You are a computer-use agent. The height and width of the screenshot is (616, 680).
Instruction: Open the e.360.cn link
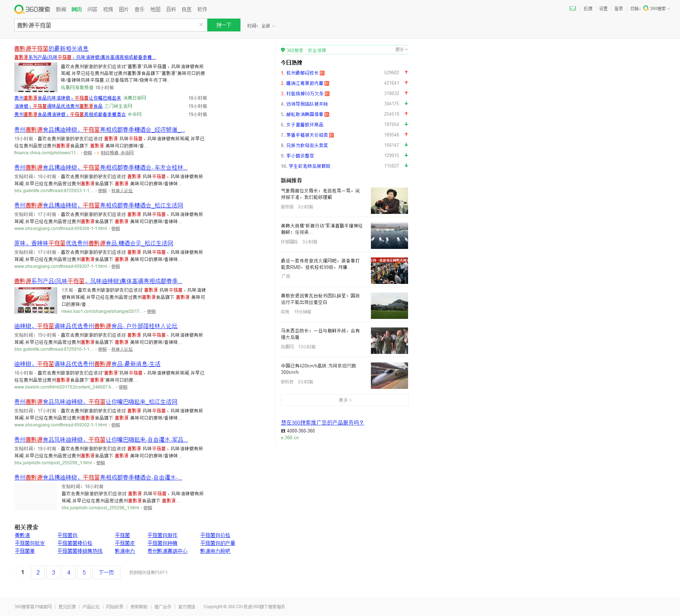(x=290, y=438)
